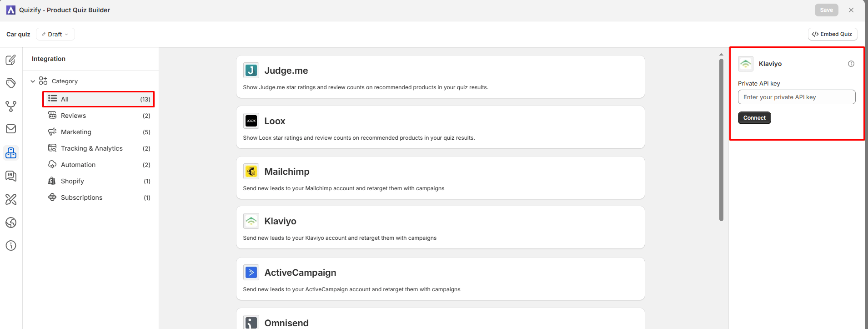Image resolution: width=868 pixels, height=329 pixels.
Task: Open the design brush-and-pencil icon in sidebar
Action: pos(11,199)
